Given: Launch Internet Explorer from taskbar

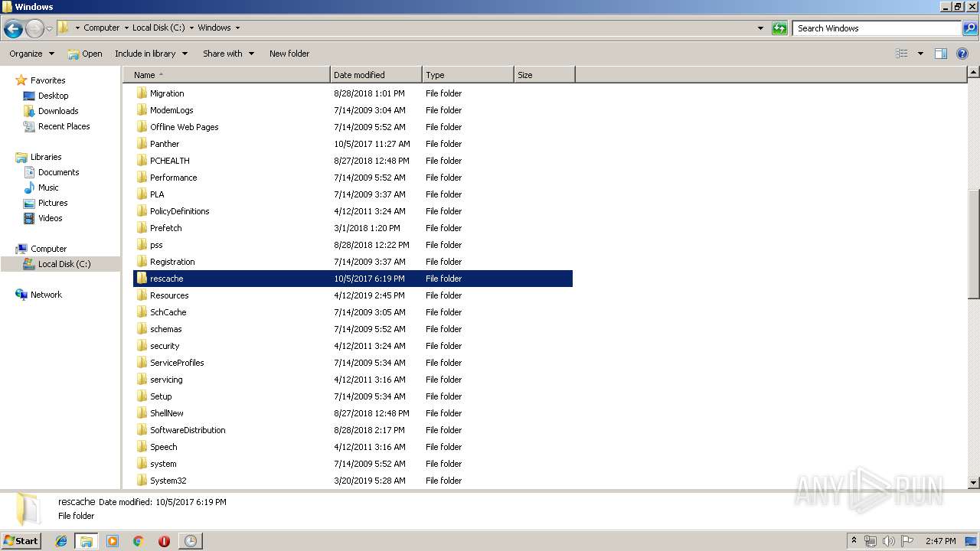Looking at the screenshot, I should 61,541.
